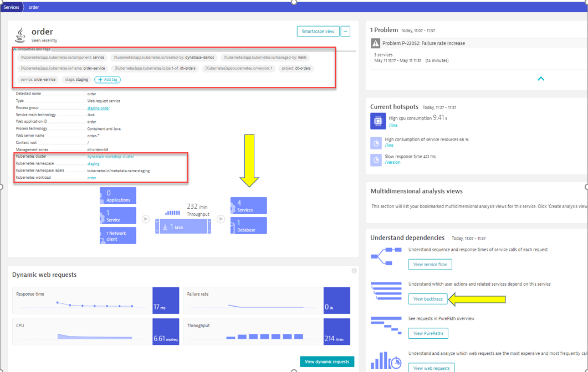Viewport: 588px width, 372px height.
Task: Click the View backtrace button
Action: [428, 299]
